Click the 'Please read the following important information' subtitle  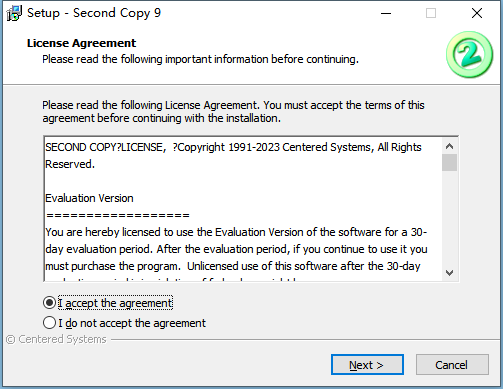point(200,59)
